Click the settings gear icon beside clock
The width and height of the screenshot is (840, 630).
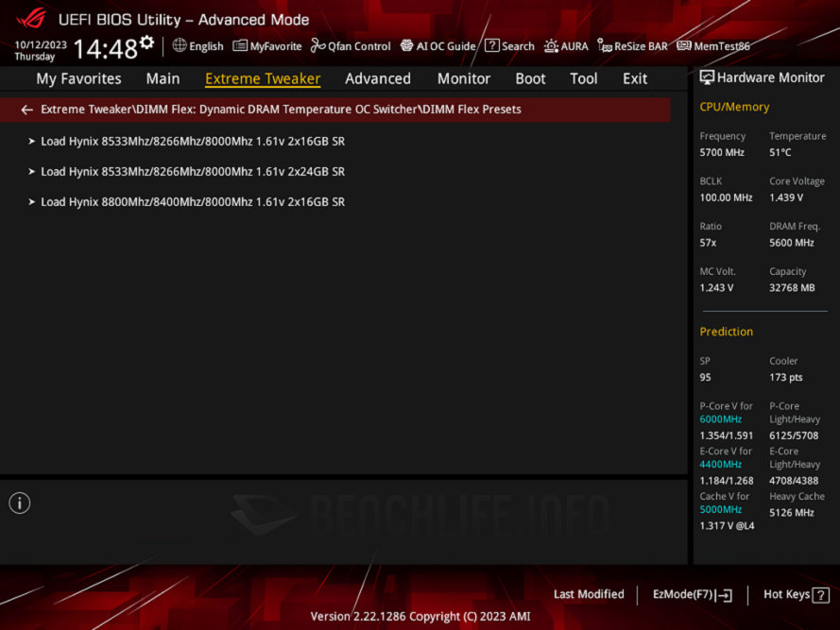click(146, 43)
